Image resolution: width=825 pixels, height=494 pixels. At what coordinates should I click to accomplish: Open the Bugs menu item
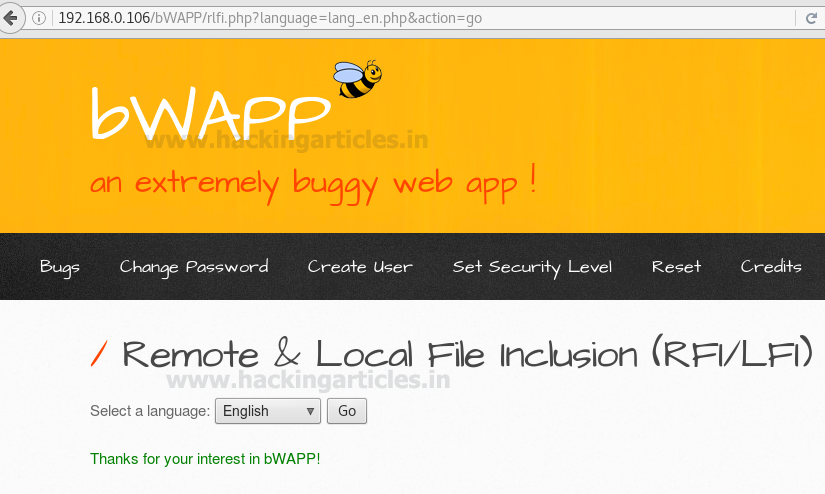(60, 267)
